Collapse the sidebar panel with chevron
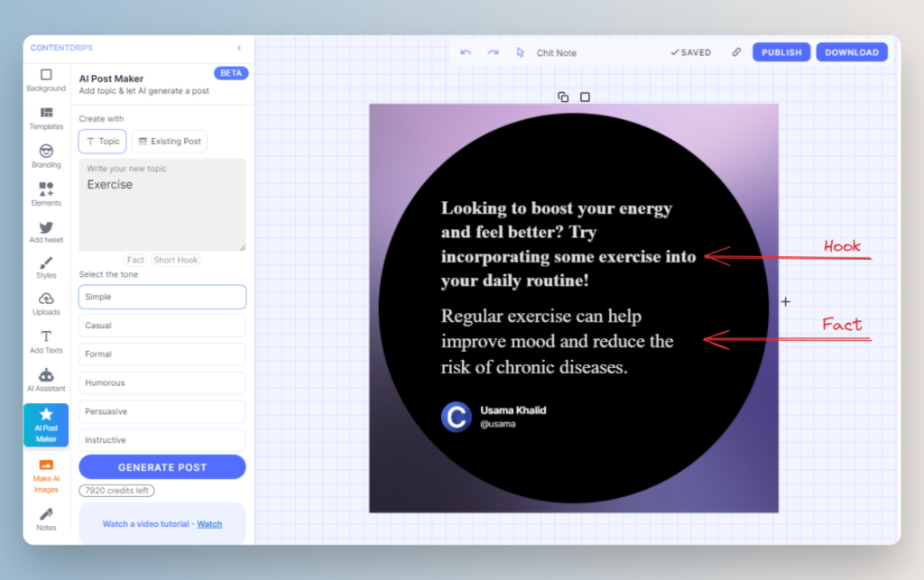 (239, 48)
